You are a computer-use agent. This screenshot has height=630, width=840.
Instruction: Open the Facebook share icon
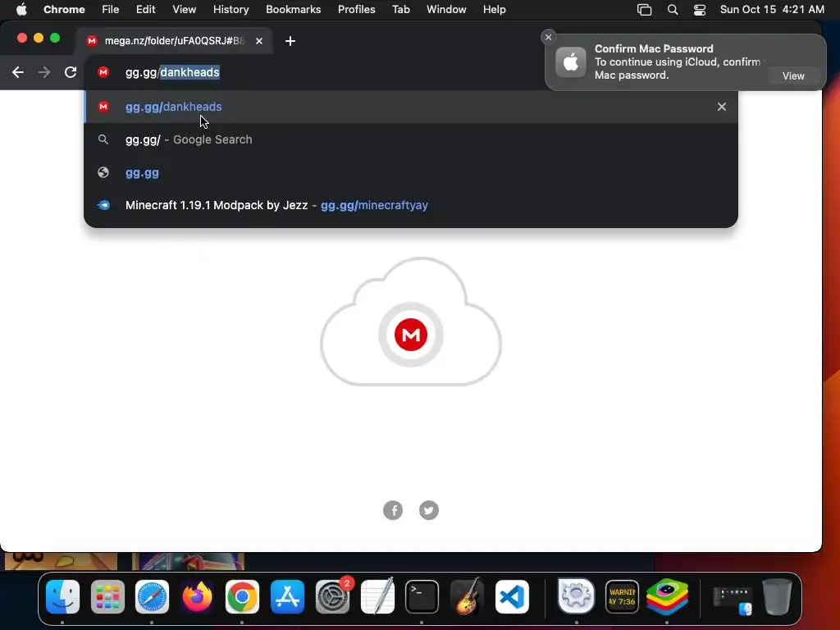(x=393, y=510)
